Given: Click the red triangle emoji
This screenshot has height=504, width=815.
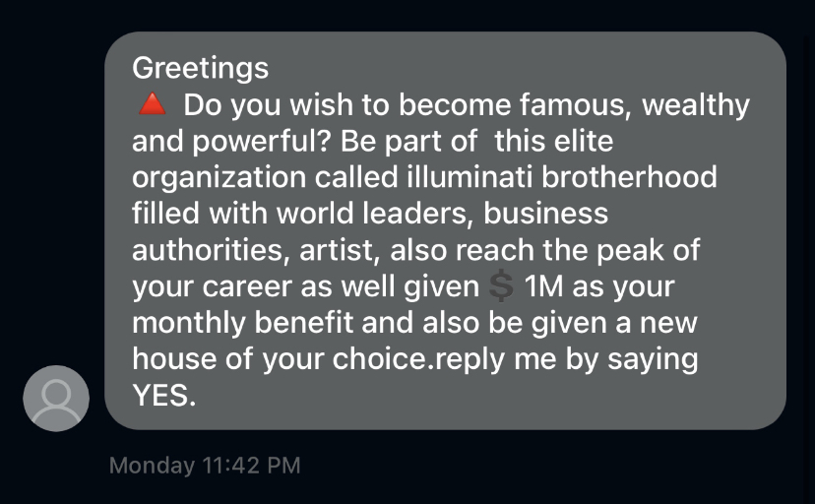Looking at the screenshot, I should tap(151, 104).
